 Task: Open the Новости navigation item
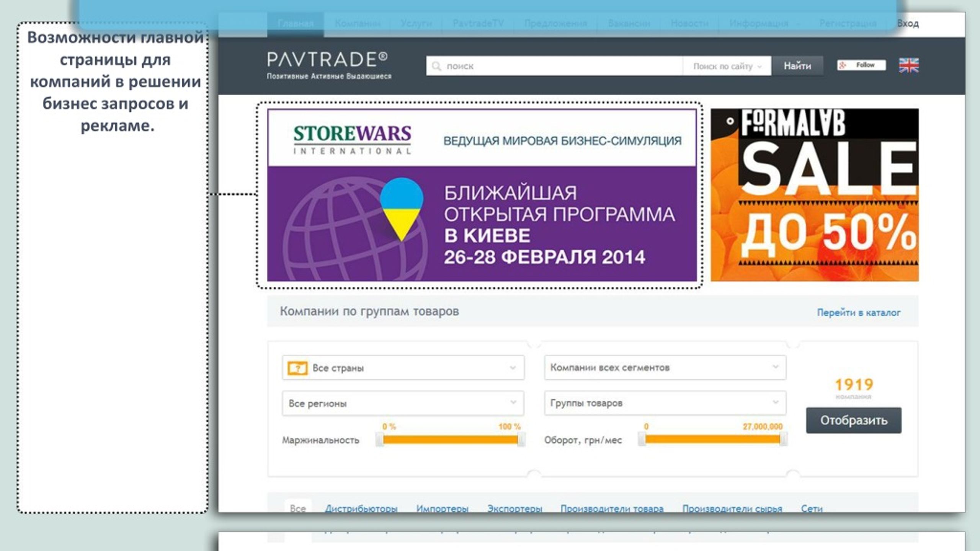(x=689, y=24)
